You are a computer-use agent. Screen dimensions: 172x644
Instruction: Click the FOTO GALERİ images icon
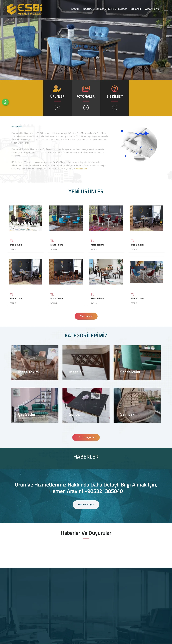point(86,89)
